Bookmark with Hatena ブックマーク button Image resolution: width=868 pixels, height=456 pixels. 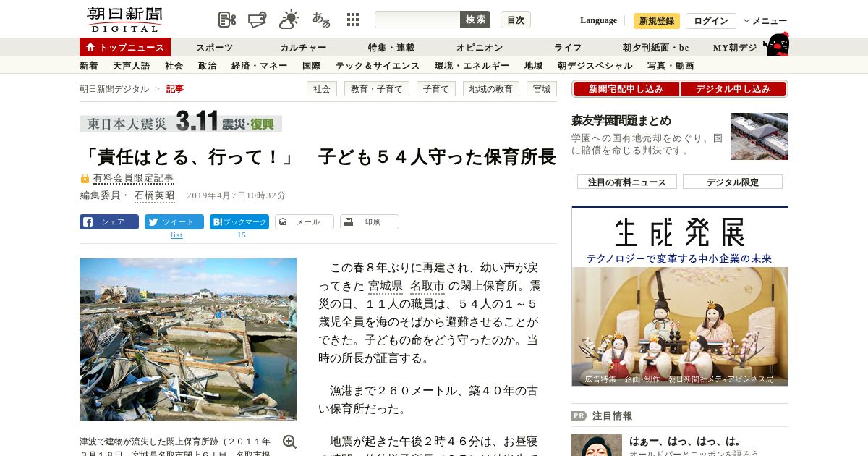click(239, 222)
